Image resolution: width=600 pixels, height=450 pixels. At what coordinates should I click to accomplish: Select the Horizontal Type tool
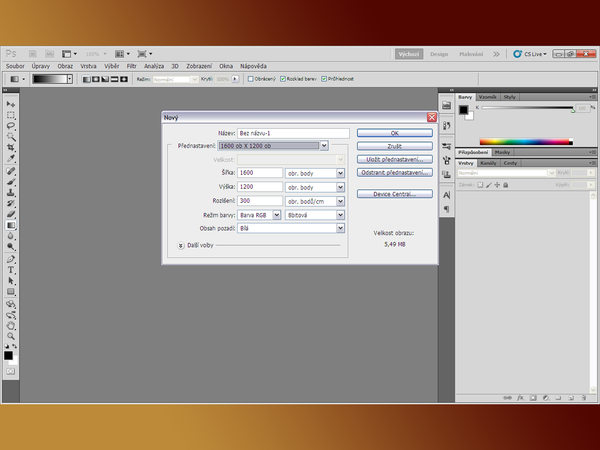pyautogui.click(x=11, y=270)
